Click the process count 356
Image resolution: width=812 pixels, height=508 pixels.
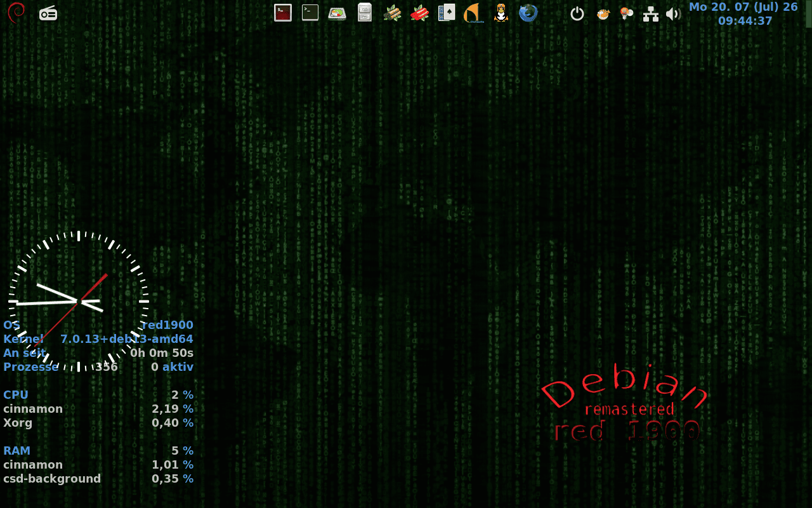click(x=107, y=367)
